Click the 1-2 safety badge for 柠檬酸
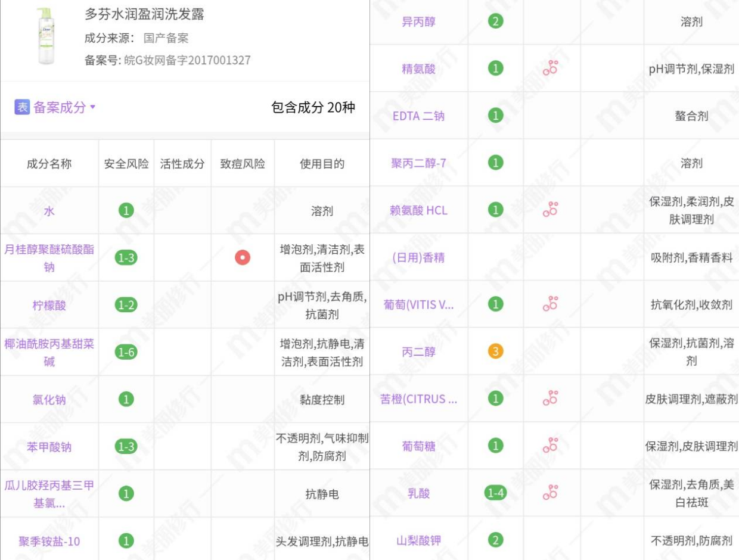 click(125, 304)
